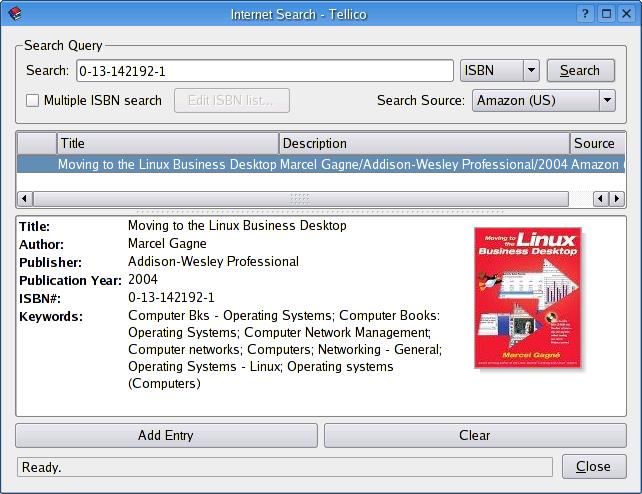642x494 pixels.
Task: Click the Clear button
Action: tap(475, 435)
